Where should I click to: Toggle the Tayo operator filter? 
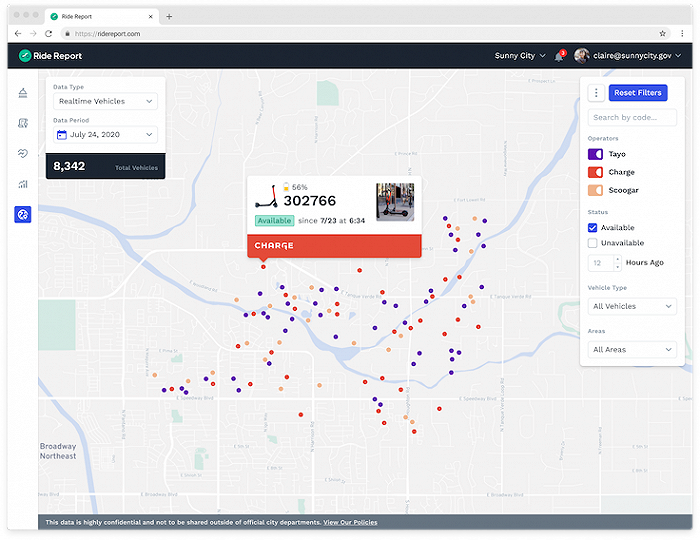tap(594, 154)
